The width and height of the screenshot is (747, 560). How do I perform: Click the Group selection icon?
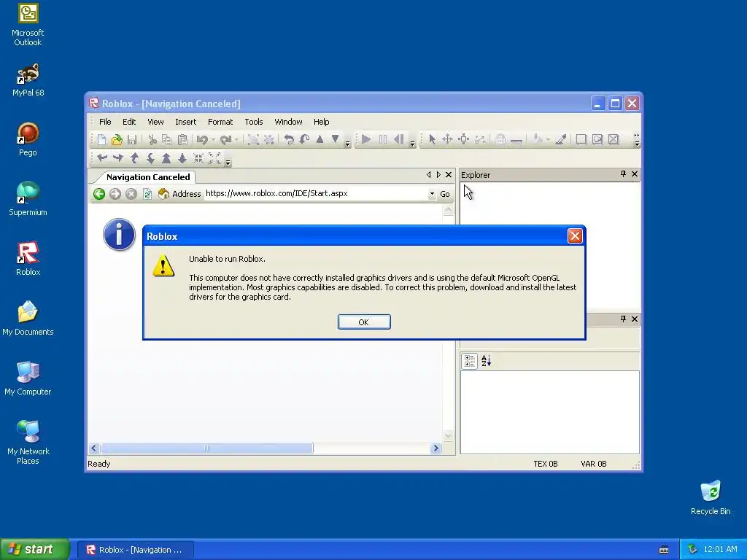coord(253,139)
